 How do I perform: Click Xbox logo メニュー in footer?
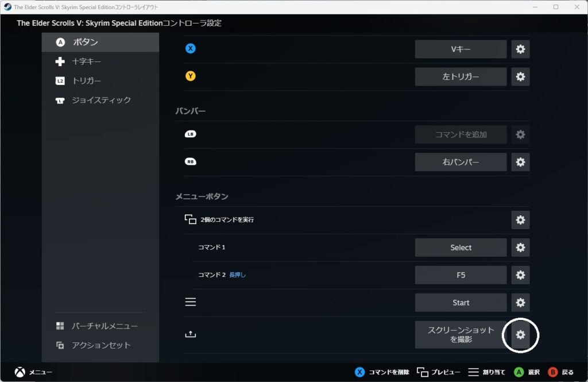coord(33,372)
